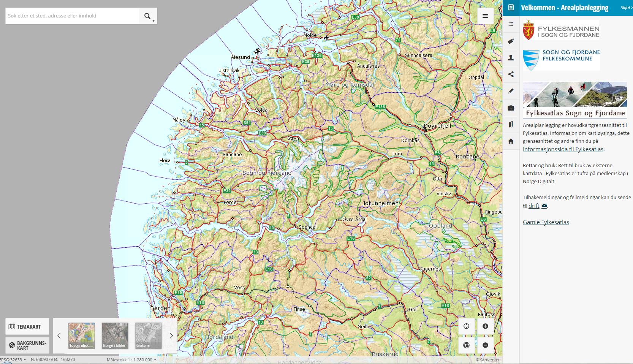Image resolution: width=633 pixels, height=364 pixels.
Task: Click the Lom label on the map
Action: pyautogui.click(x=397, y=154)
